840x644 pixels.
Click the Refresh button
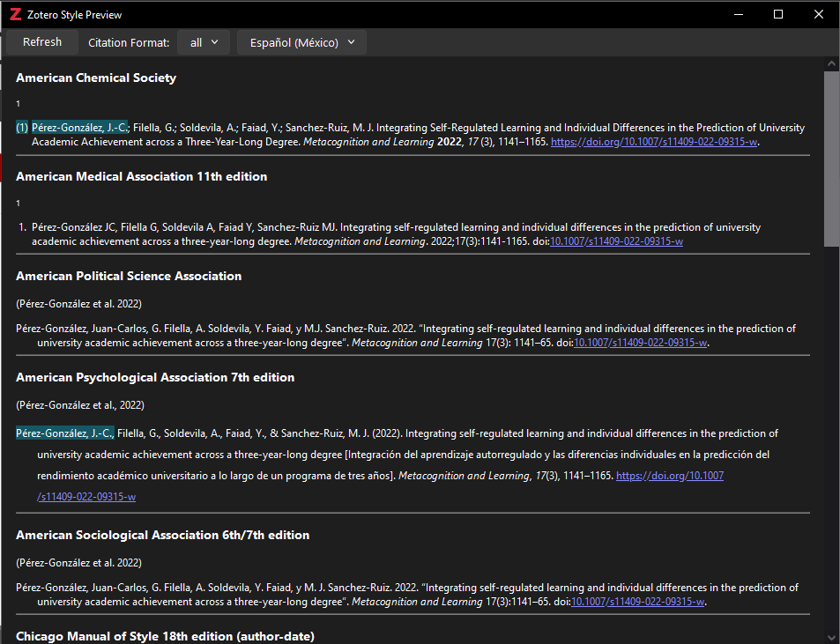[42, 42]
